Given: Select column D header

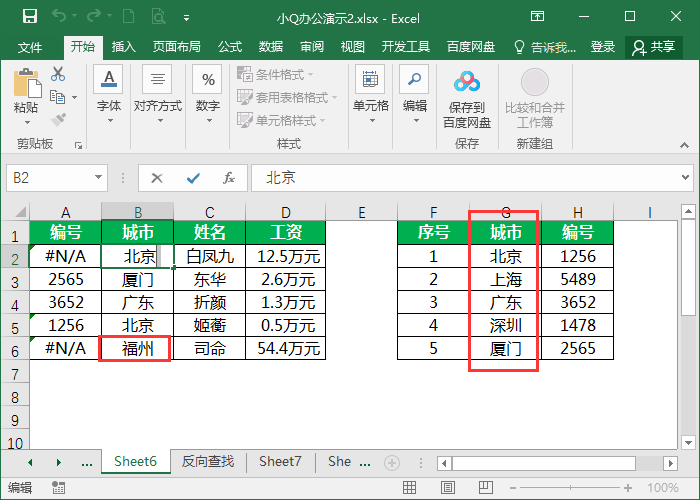Looking at the screenshot, I should pyautogui.click(x=286, y=212).
